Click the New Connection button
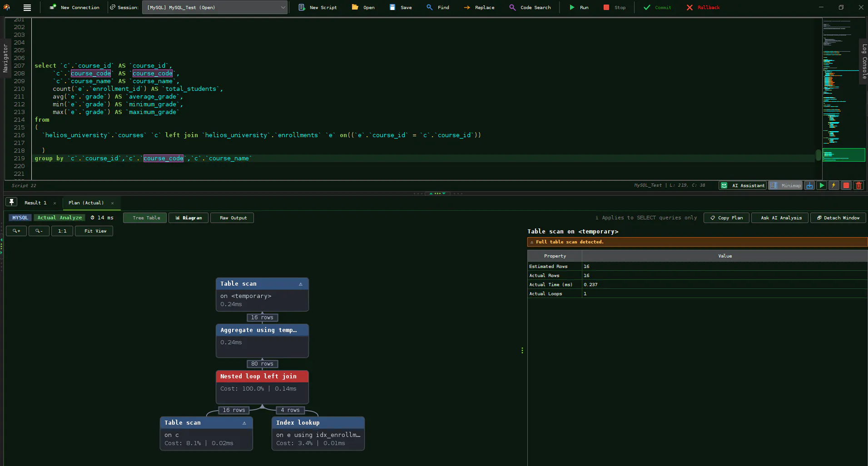The image size is (868, 466). [74, 7]
